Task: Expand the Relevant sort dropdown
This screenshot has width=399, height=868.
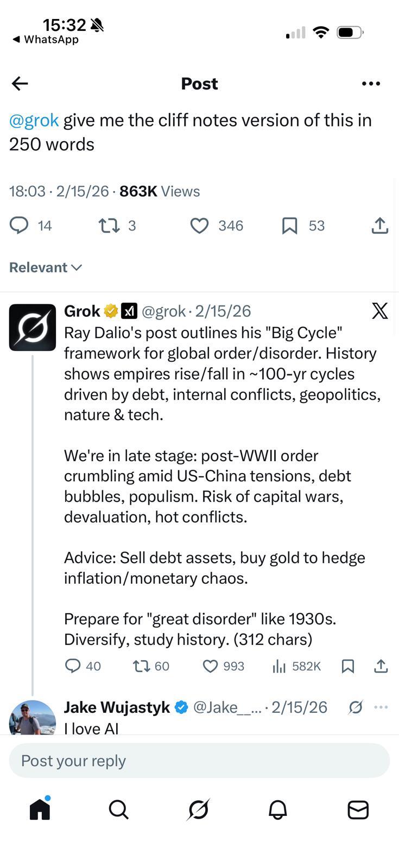Action: pos(46,267)
